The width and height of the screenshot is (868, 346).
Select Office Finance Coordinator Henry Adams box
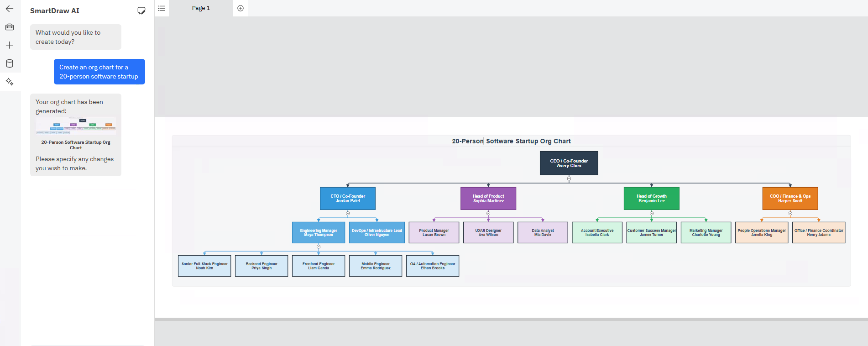pos(819,232)
